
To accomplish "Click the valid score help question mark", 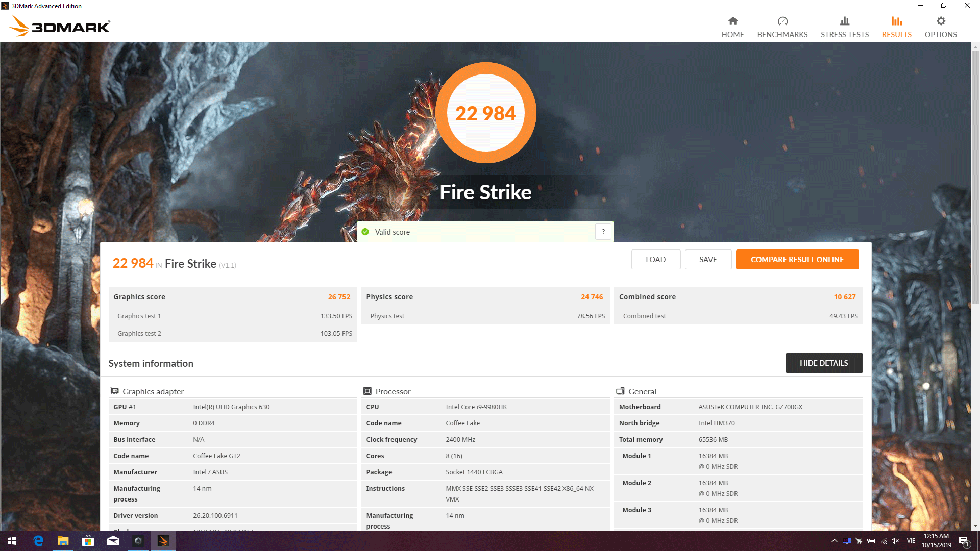I will coord(603,232).
